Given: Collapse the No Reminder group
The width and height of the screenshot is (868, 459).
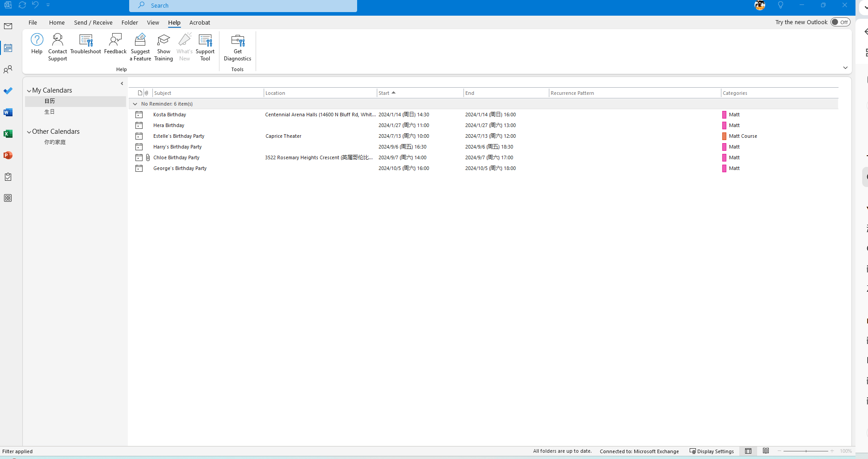Looking at the screenshot, I should (135, 103).
